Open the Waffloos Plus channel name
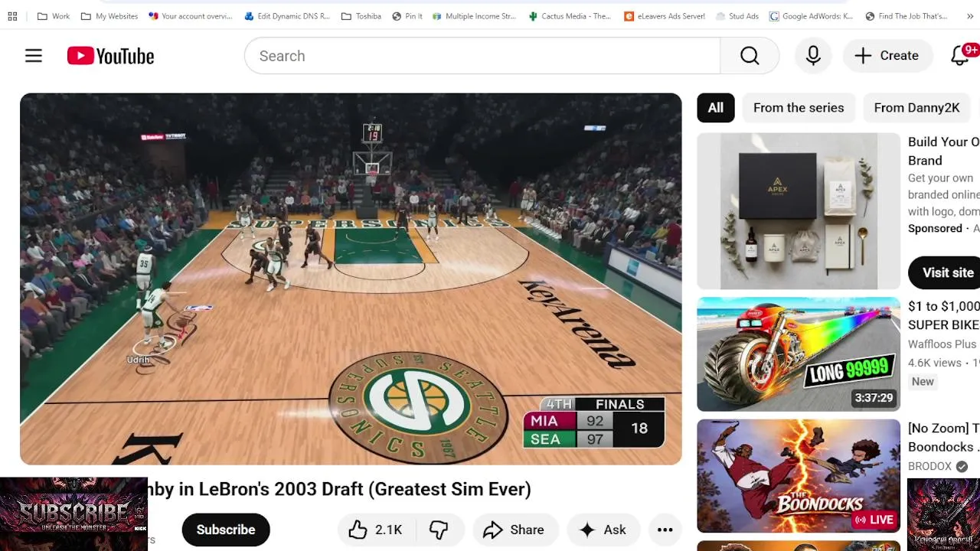Screen dimensions: 980x551 [942, 344]
